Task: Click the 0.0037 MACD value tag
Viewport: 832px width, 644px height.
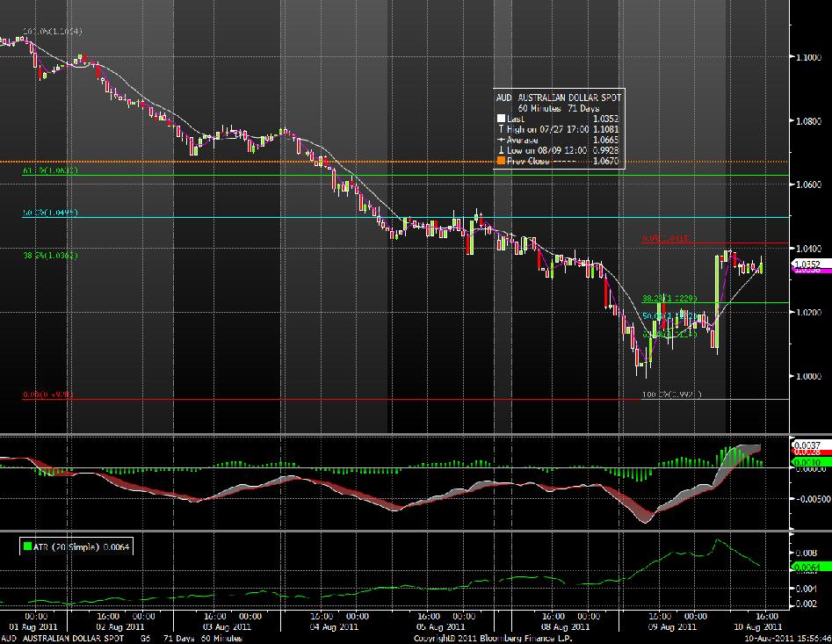Action: tap(807, 445)
